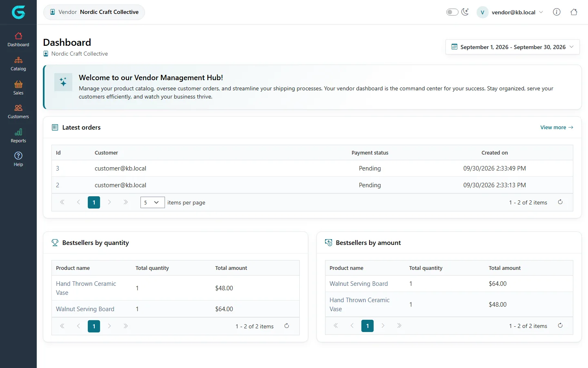Select page 1 in Bestsellers by amount pager
This screenshot has width=588, height=368.
coord(367,325)
